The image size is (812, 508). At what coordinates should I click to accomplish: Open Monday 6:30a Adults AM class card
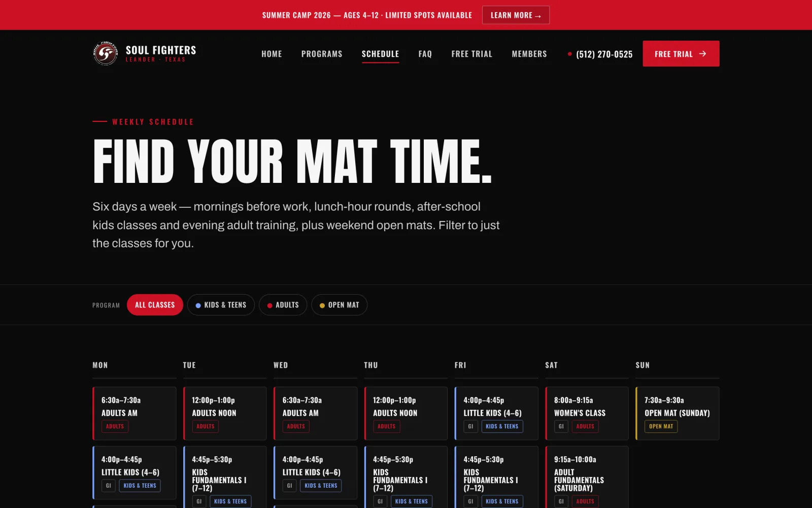pyautogui.click(x=134, y=414)
